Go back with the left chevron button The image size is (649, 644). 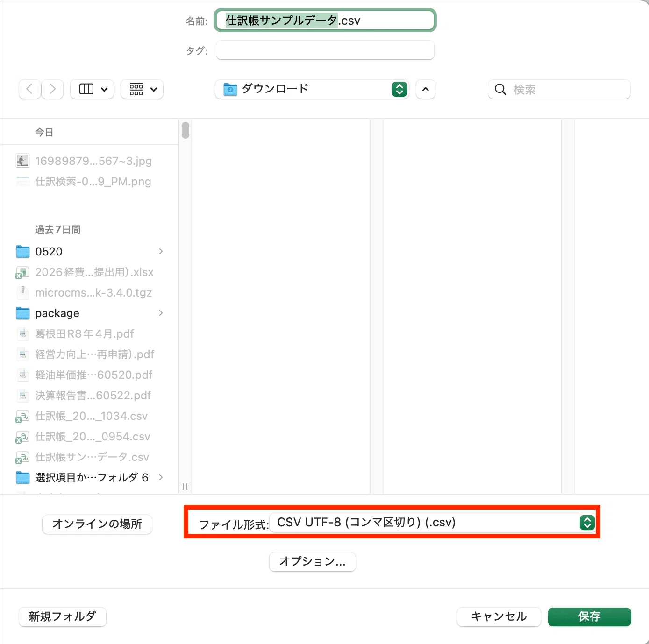29,89
